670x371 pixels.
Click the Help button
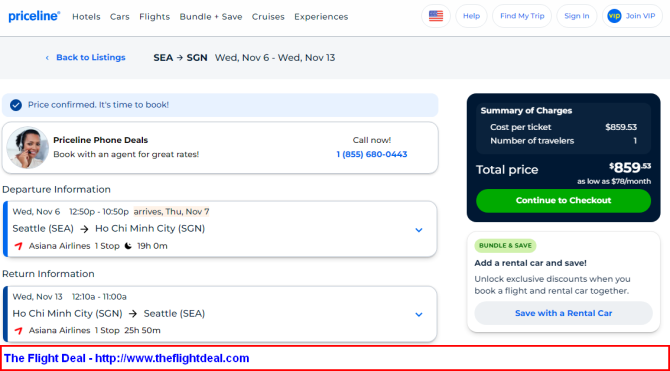(x=471, y=16)
